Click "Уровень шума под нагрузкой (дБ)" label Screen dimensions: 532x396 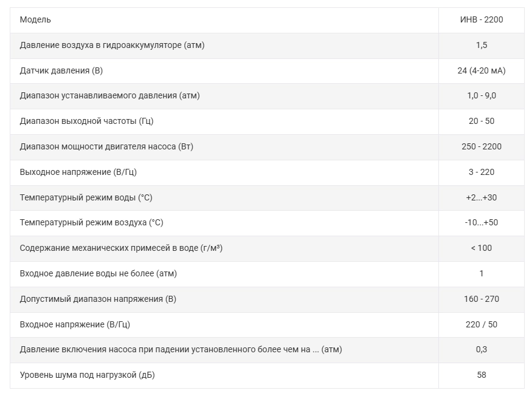pyautogui.click(x=87, y=375)
